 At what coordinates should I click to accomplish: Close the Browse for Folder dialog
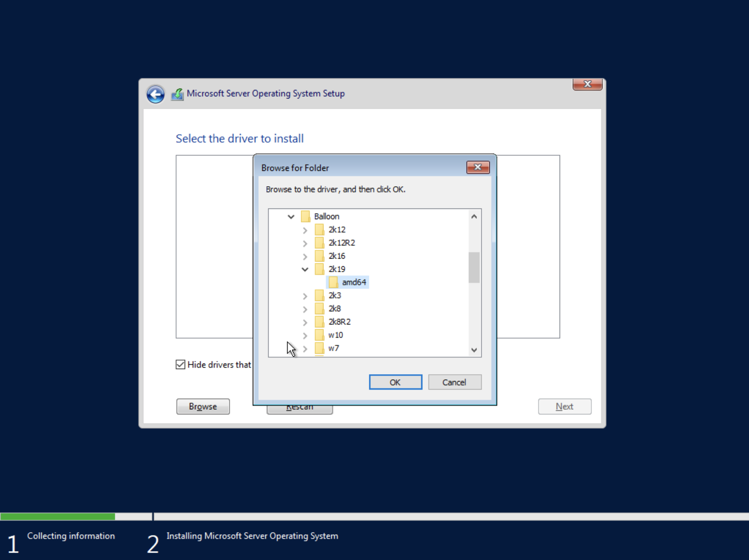(x=478, y=167)
